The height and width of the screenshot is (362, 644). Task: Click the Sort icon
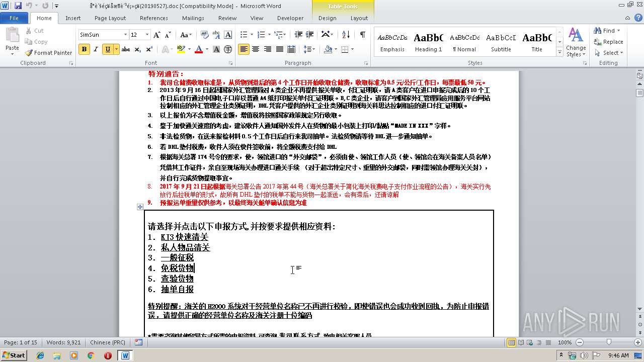pyautogui.click(x=346, y=35)
